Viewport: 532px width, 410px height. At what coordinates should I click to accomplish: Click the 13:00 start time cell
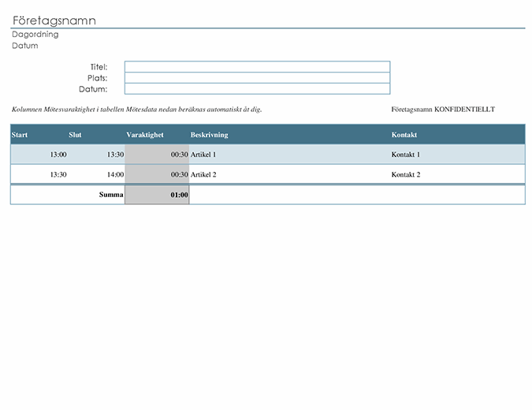pos(58,155)
